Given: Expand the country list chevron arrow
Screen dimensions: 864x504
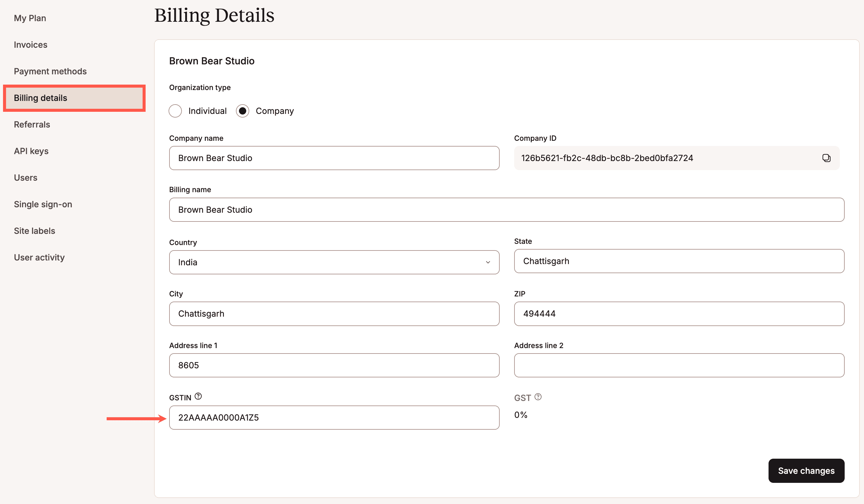Looking at the screenshot, I should (x=488, y=262).
